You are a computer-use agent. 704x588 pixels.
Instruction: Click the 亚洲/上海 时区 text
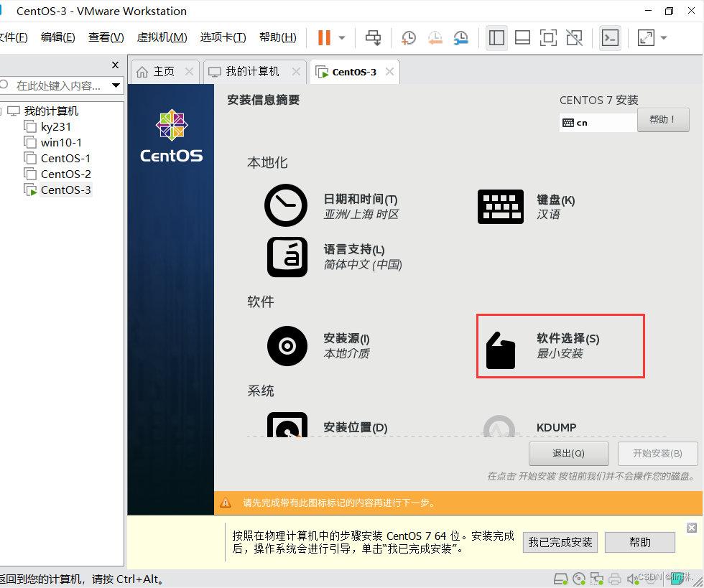[x=361, y=215]
